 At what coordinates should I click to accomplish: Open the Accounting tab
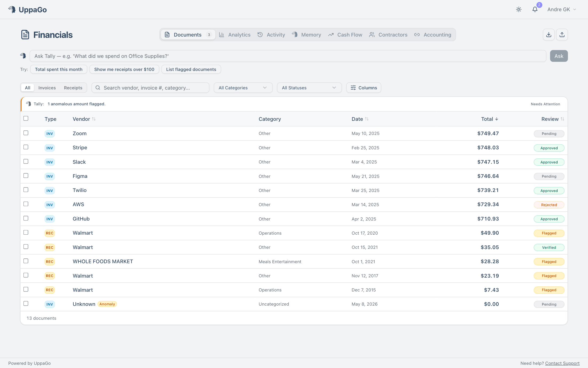(x=433, y=35)
